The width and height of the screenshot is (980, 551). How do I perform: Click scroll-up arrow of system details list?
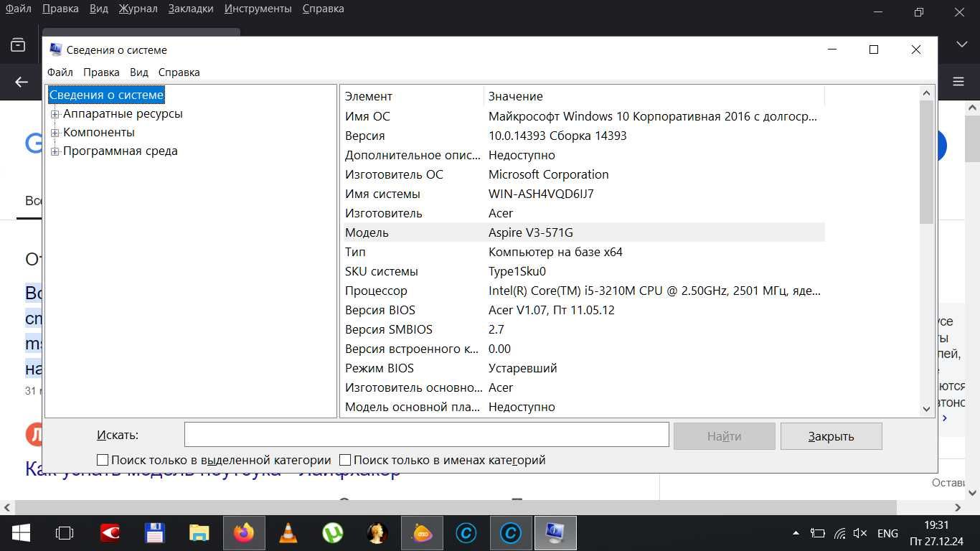(926, 93)
